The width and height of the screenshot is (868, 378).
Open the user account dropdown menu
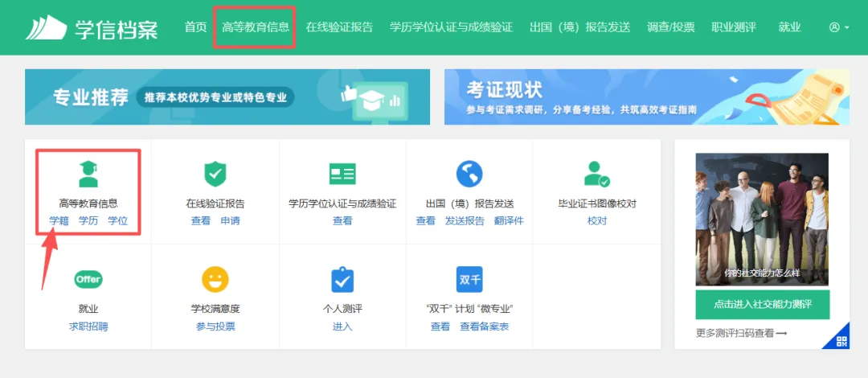point(839,27)
